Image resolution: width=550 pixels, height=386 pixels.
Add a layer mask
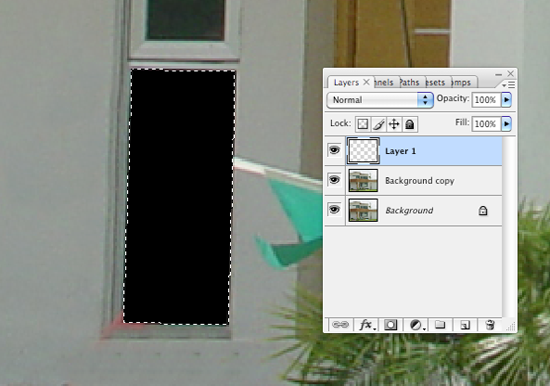coord(390,325)
